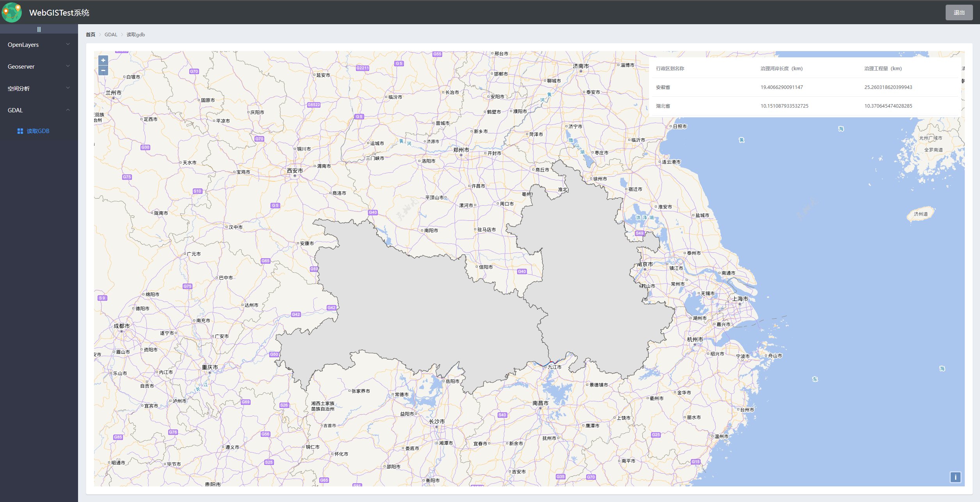Open the OpenLayers sidebar menu

coord(39,44)
